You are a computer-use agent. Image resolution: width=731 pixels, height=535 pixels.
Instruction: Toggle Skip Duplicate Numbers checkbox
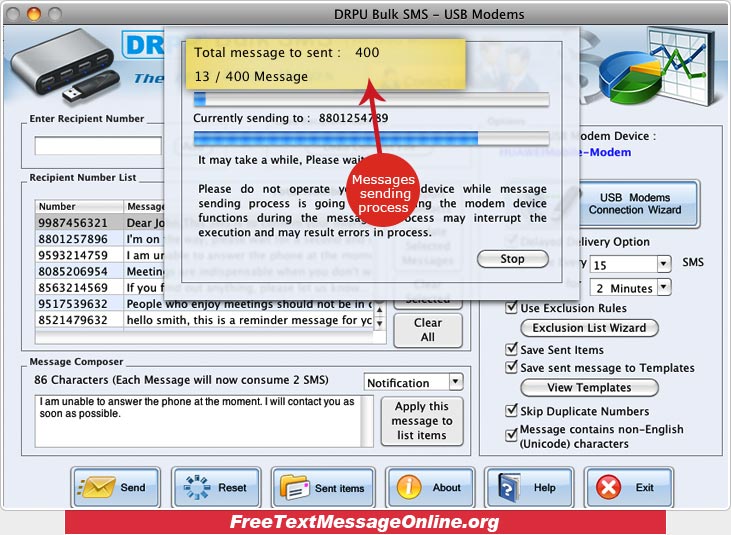tap(511, 411)
